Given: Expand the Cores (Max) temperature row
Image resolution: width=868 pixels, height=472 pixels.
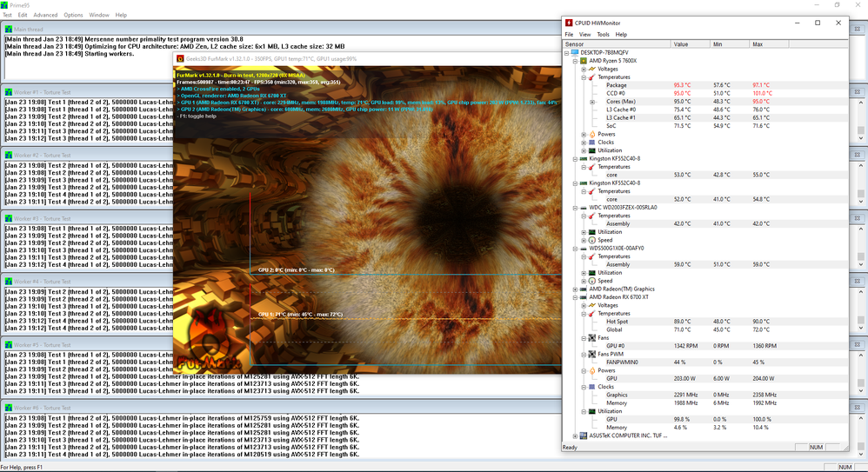Looking at the screenshot, I should point(592,102).
